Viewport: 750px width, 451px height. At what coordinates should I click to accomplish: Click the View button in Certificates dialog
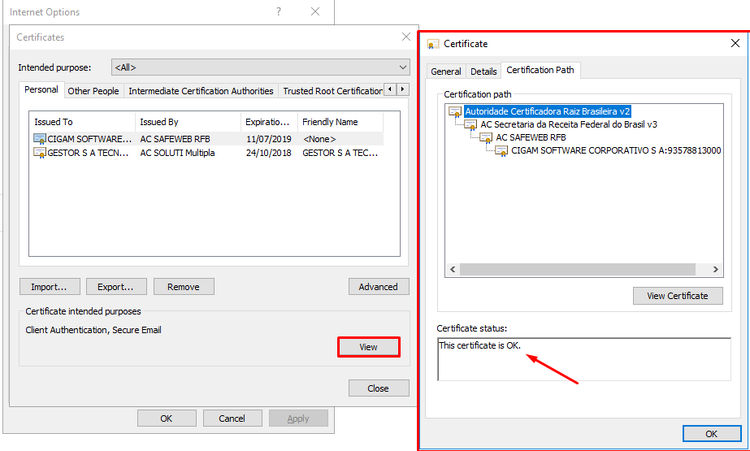(368, 347)
